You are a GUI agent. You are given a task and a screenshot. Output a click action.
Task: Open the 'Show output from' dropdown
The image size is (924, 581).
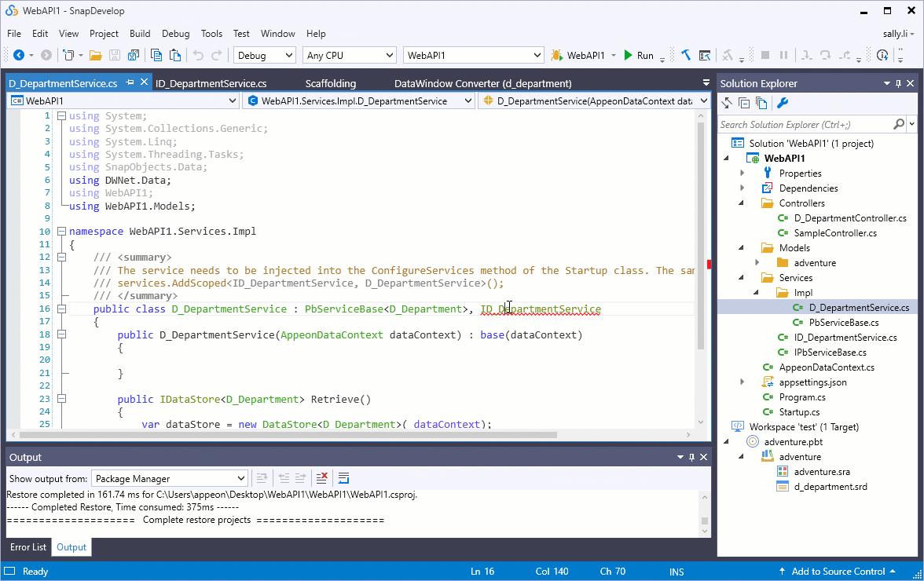point(169,477)
